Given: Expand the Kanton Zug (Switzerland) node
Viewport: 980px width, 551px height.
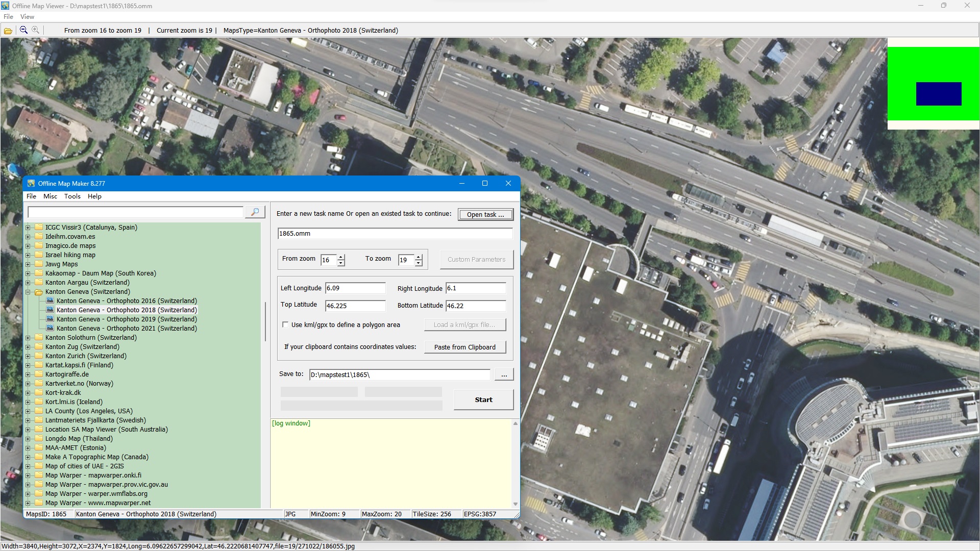Looking at the screenshot, I should [28, 347].
